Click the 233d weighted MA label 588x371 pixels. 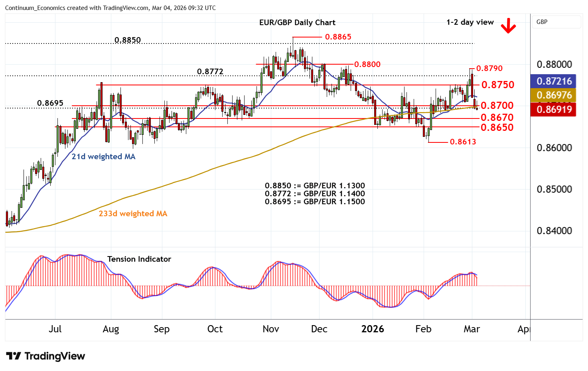(x=133, y=214)
